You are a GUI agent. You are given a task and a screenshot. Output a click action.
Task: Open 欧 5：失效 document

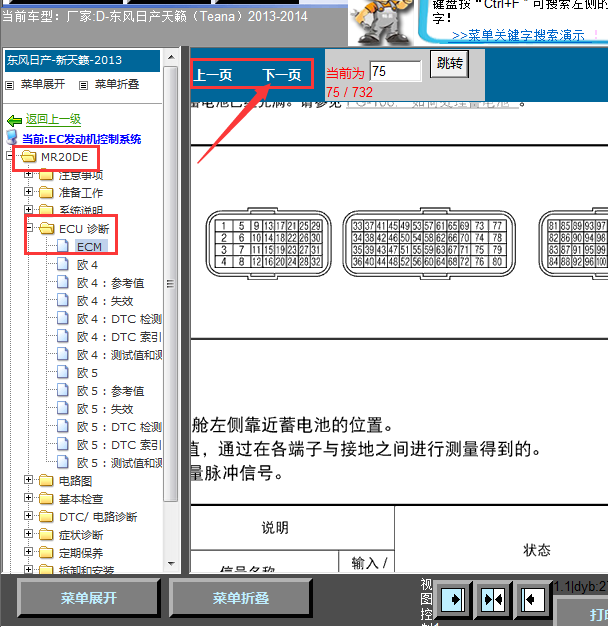pos(105,409)
